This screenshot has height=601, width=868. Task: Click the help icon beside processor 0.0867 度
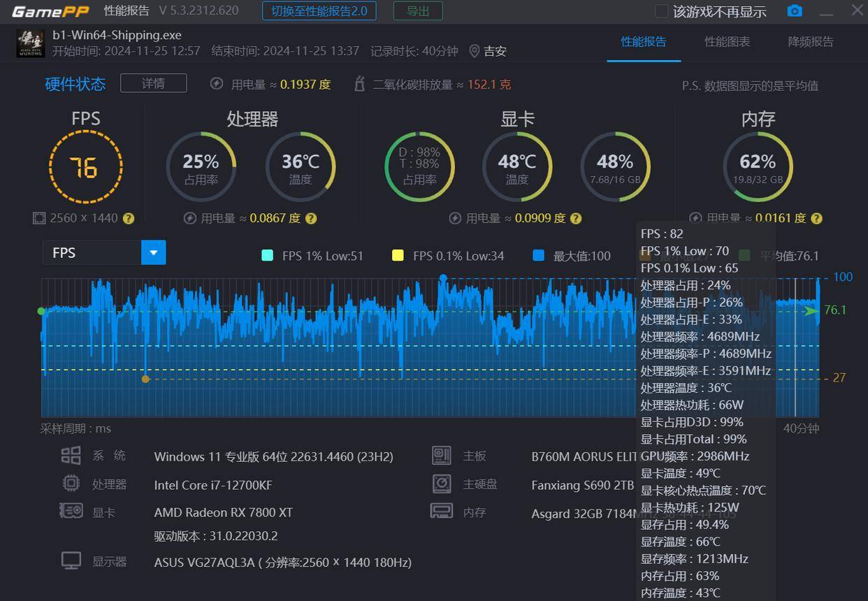tap(311, 218)
